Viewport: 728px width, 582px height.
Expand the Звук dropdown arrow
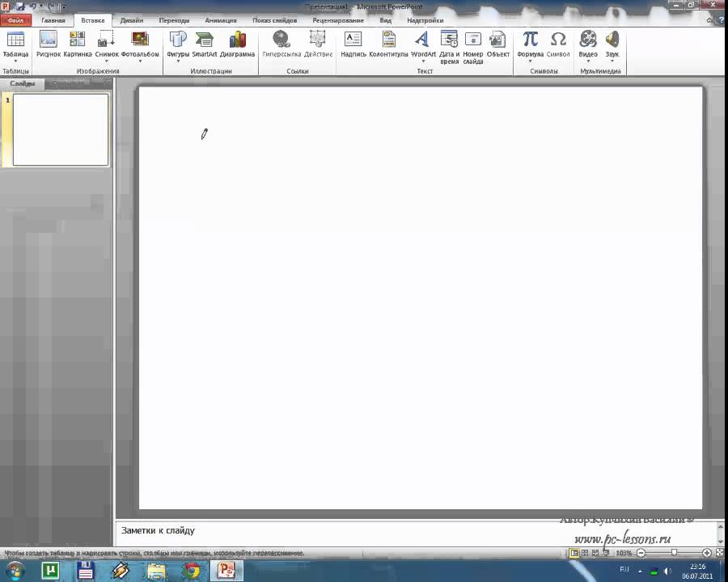[612, 61]
